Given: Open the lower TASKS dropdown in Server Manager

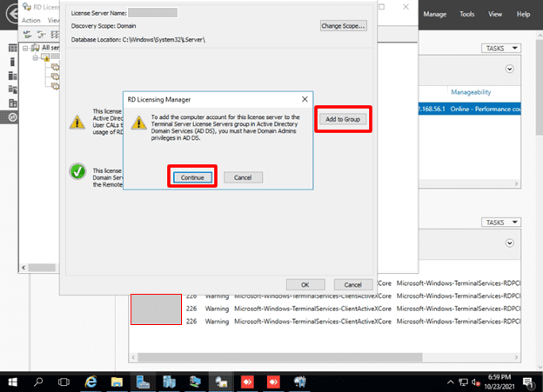Looking at the screenshot, I should coord(501,223).
